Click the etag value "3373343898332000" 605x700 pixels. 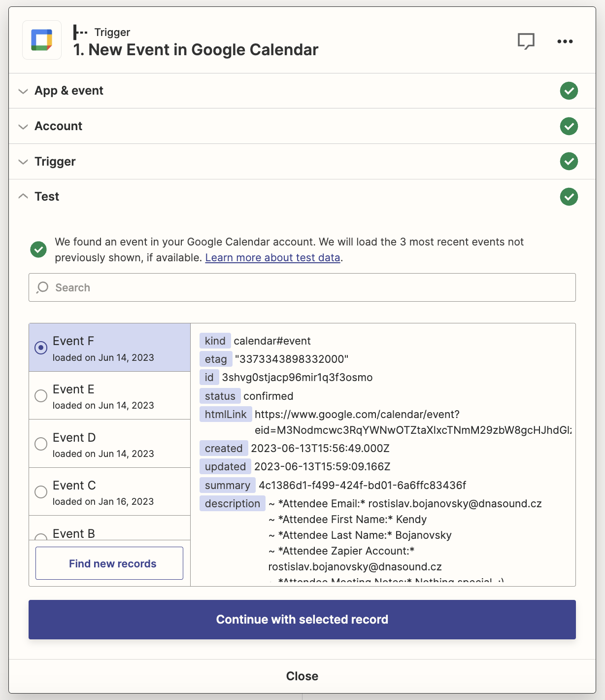292,359
